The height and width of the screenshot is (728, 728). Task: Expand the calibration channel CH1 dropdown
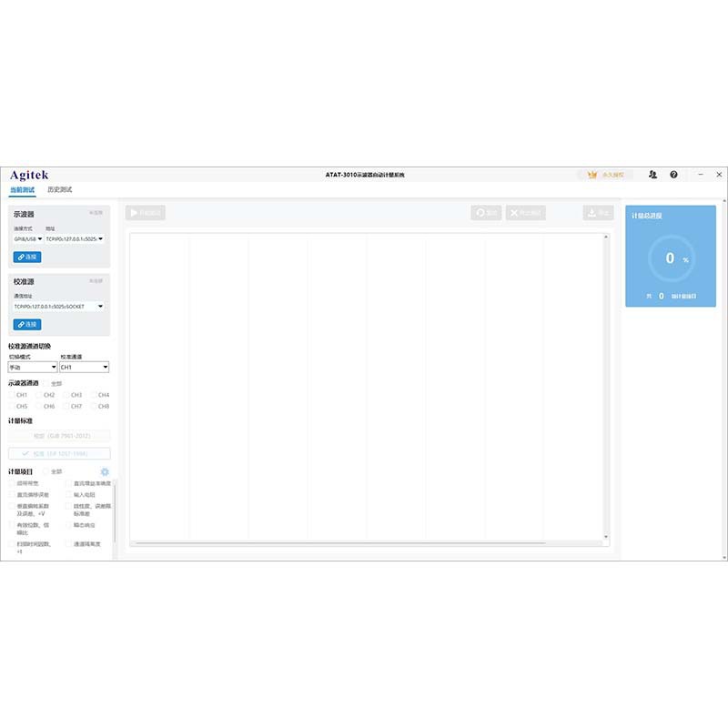(x=84, y=368)
